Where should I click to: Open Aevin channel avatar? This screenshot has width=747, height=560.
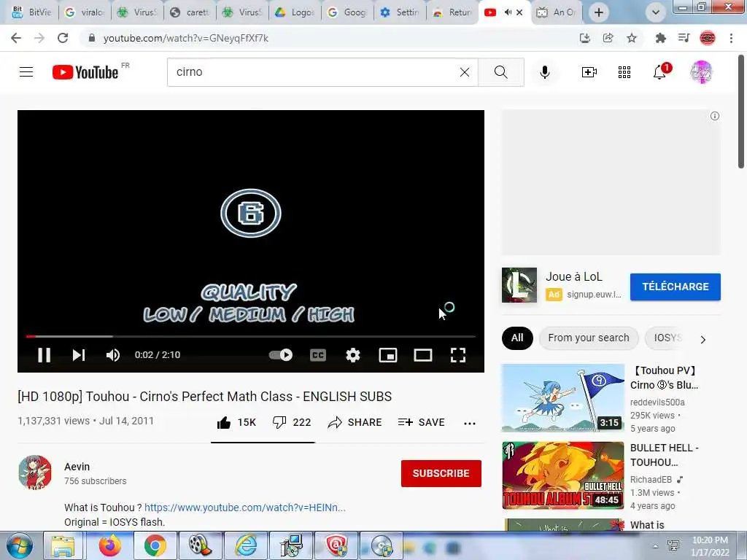coord(35,472)
